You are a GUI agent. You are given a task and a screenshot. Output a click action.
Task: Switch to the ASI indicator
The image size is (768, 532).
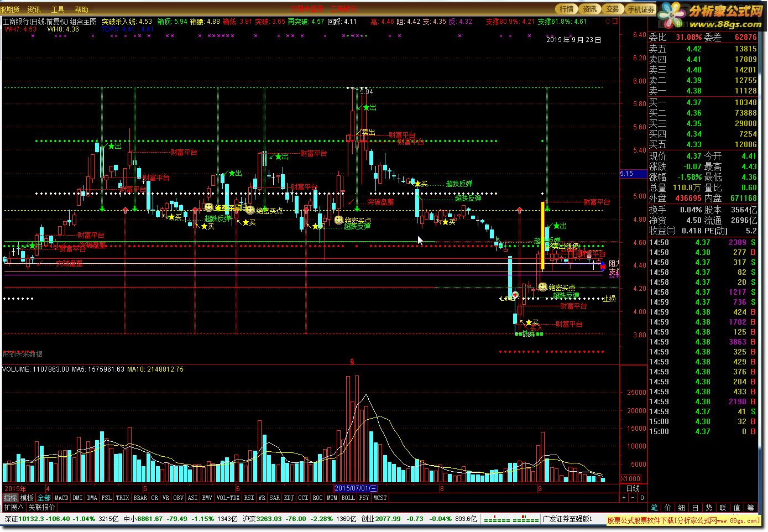pos(192,498)
